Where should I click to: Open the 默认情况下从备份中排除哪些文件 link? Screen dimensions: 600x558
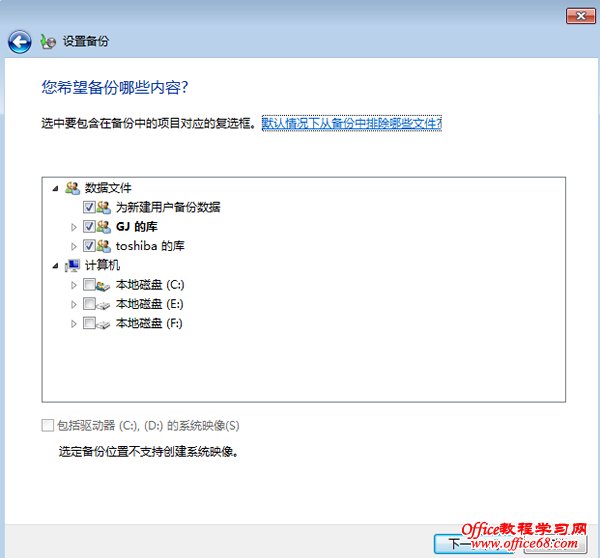(352, 123)
